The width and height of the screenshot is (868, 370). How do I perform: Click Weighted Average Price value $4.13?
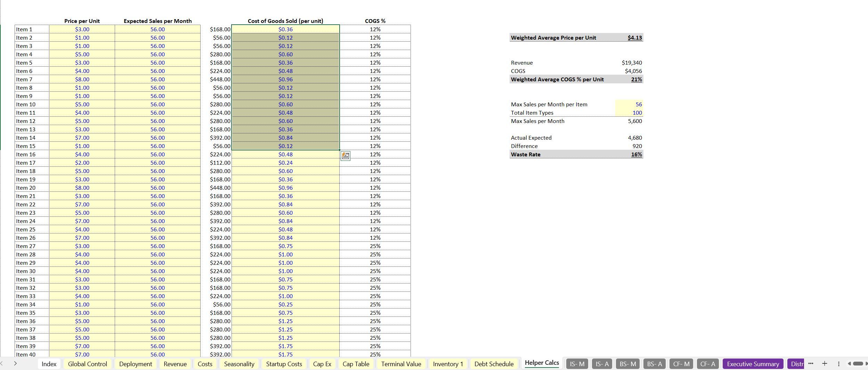coord(635,38)
